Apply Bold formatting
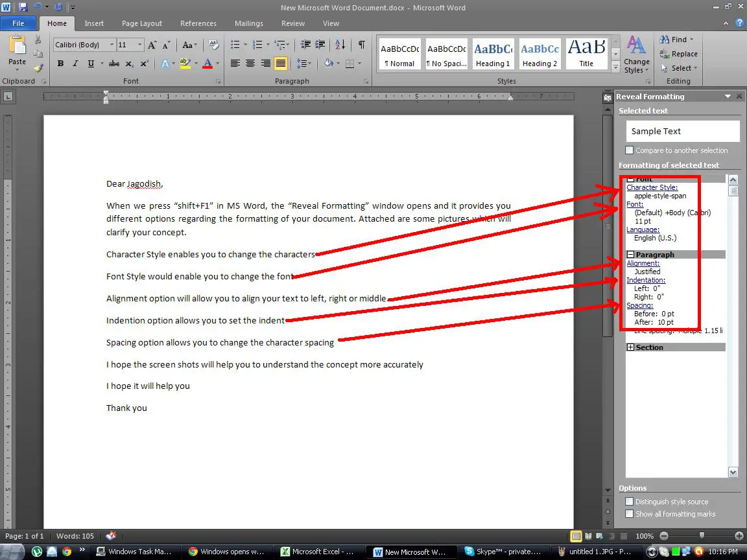 (x=60, y=64)
